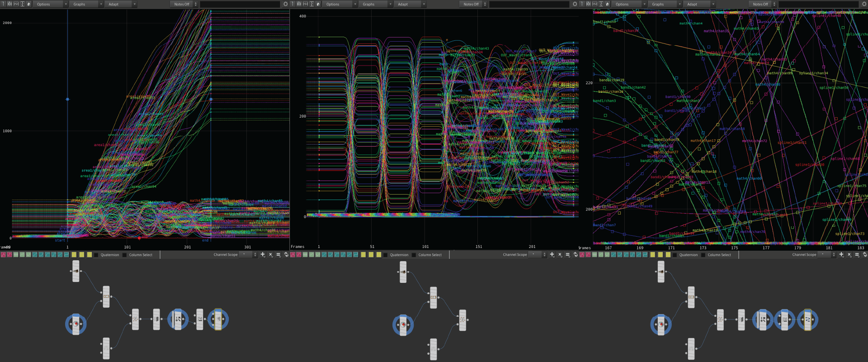Click the horizontal fit icon in the left pane toolbar
Image resolution: width=868 pixels, height=362 pixels.
click(x=16, y=4)
